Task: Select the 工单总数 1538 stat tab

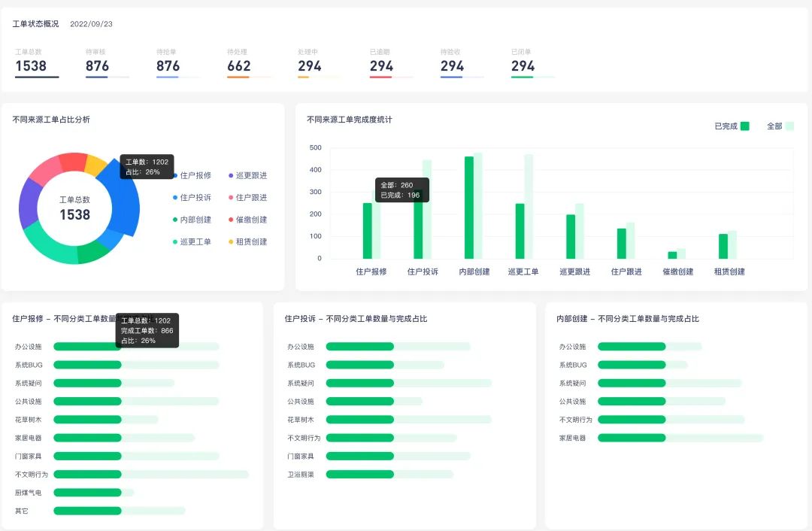Action: [36, 62]
